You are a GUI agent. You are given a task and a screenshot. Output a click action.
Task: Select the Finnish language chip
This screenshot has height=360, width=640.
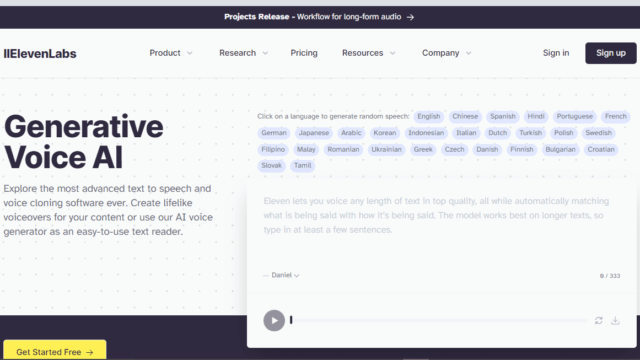pos(522,149)
